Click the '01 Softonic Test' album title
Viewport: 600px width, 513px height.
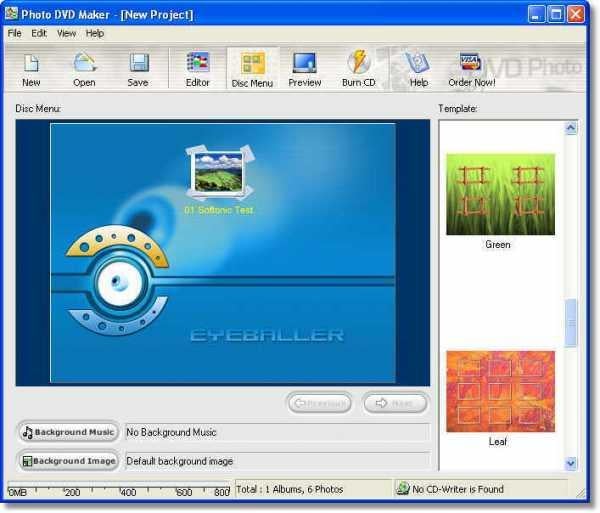219,210
